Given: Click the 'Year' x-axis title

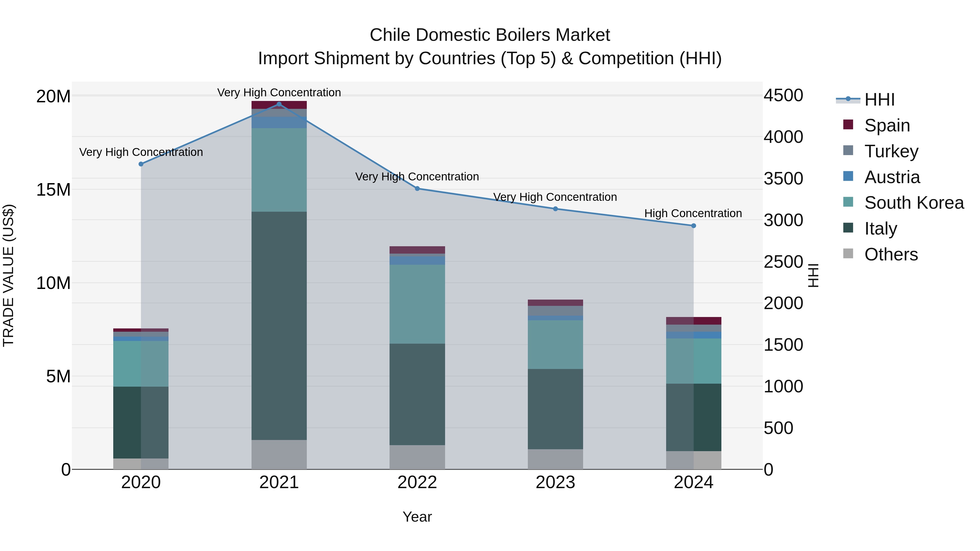Looking at the screenshot, I should pyautogui.click(x=417, y=517).
